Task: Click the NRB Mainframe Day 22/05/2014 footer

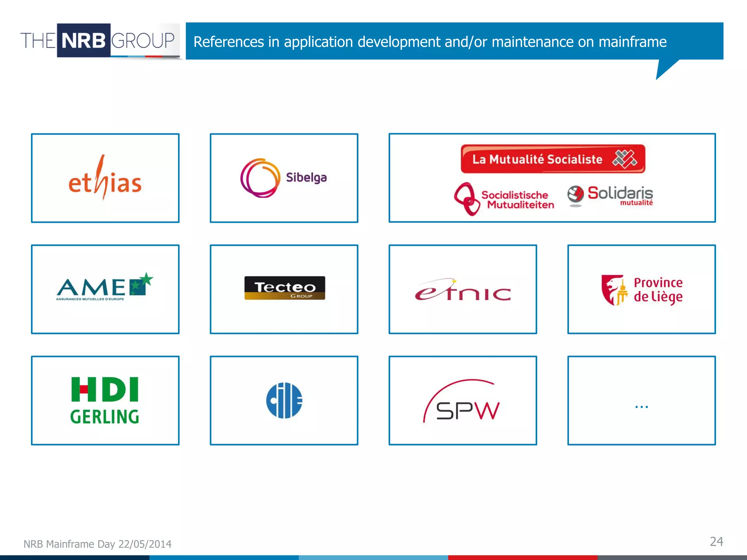Action: pyautogui.click(x=97, y=544)
